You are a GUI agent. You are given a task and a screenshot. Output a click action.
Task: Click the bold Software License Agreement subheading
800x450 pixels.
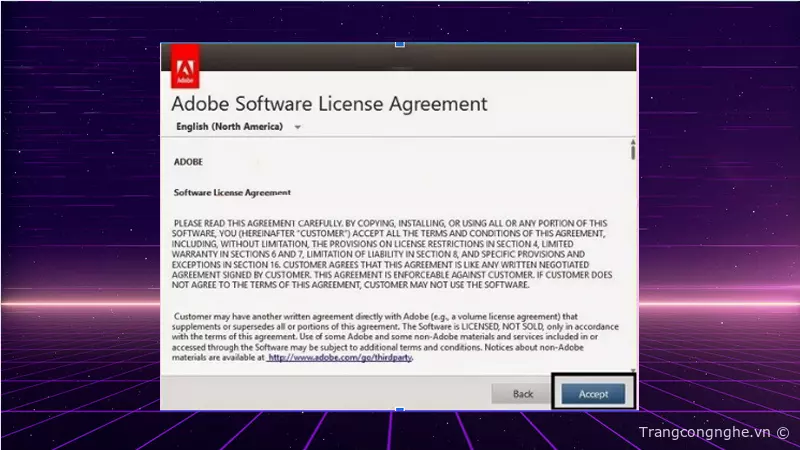point(232,191)
